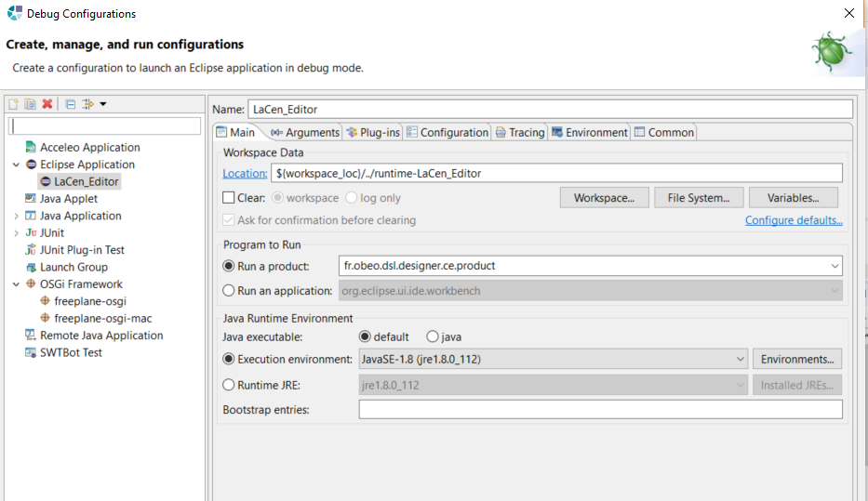Click the Workspace... button

[604, 197]
